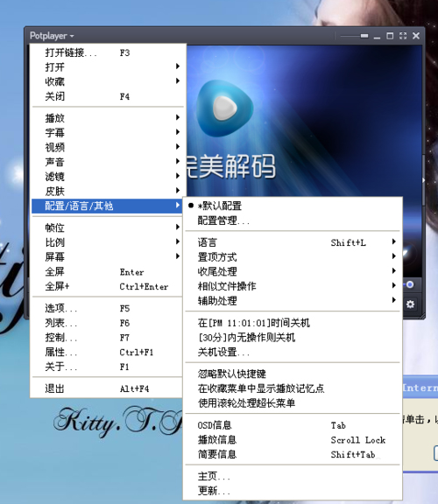The image size is (438, 504).
Task: Minimize the Potplayer window
Action: pos(377,38)
